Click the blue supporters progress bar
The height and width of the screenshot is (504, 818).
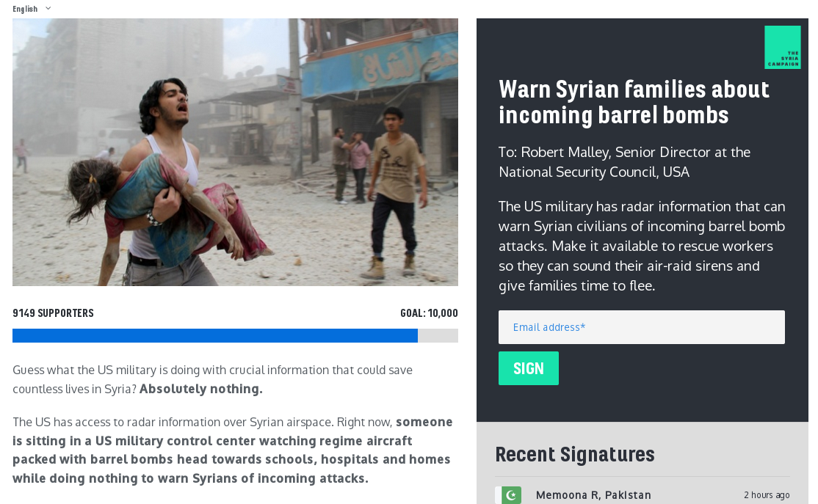pos(215,335)
